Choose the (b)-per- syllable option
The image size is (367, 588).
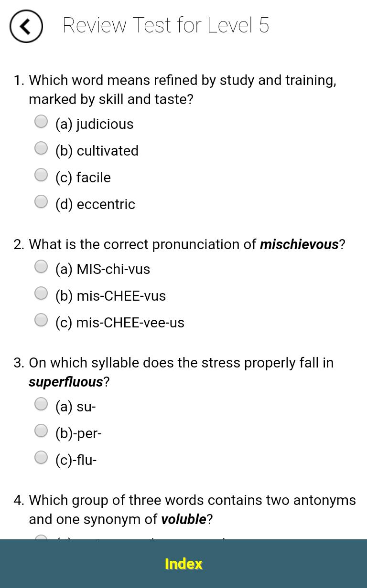point(41,430)
